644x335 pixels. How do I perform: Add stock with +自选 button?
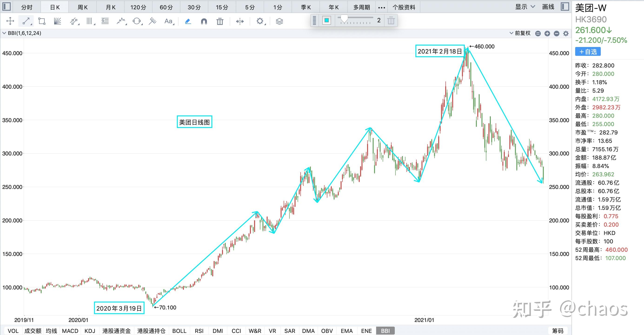588,52
